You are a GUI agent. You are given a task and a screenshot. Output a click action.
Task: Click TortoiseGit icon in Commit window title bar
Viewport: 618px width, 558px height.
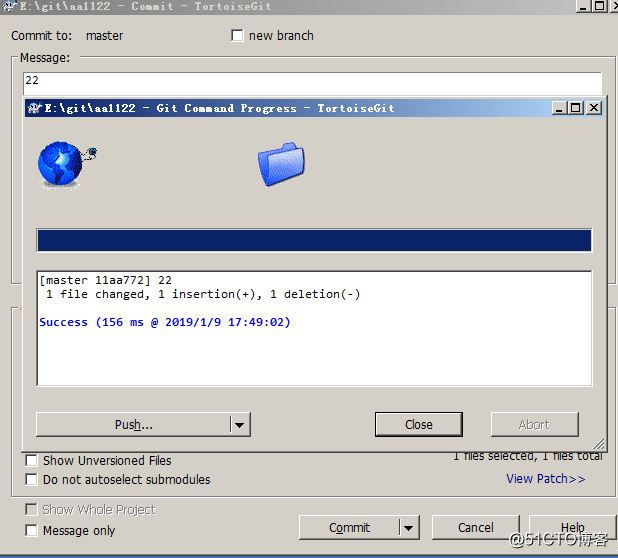click(9, 6)
